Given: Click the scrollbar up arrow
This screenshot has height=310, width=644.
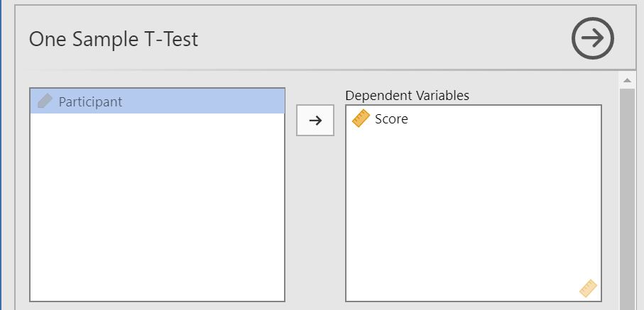Looking at the screenshot, I should pos(626,78).
